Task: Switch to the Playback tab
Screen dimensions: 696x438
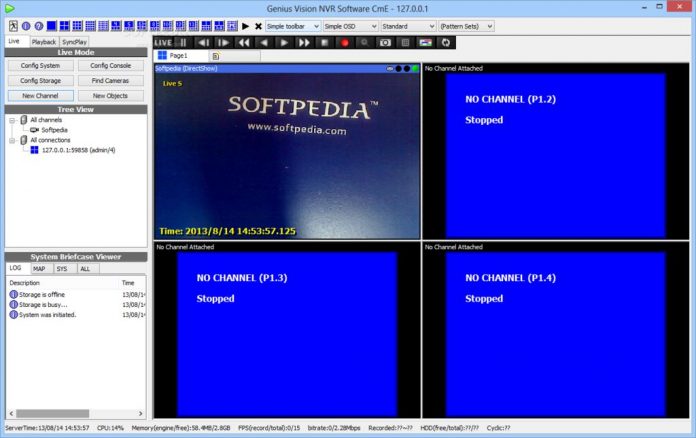Action: 44,42
